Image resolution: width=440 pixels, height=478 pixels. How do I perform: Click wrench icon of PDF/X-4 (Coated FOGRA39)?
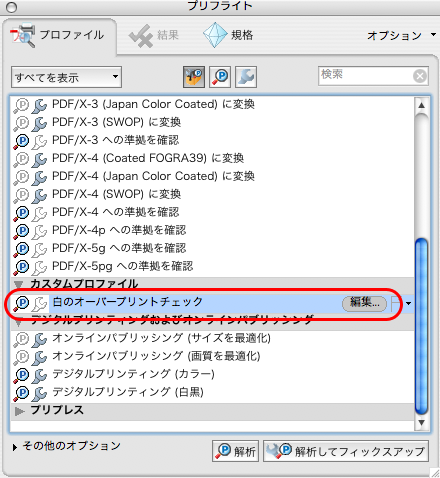click(x=39, y=159)
